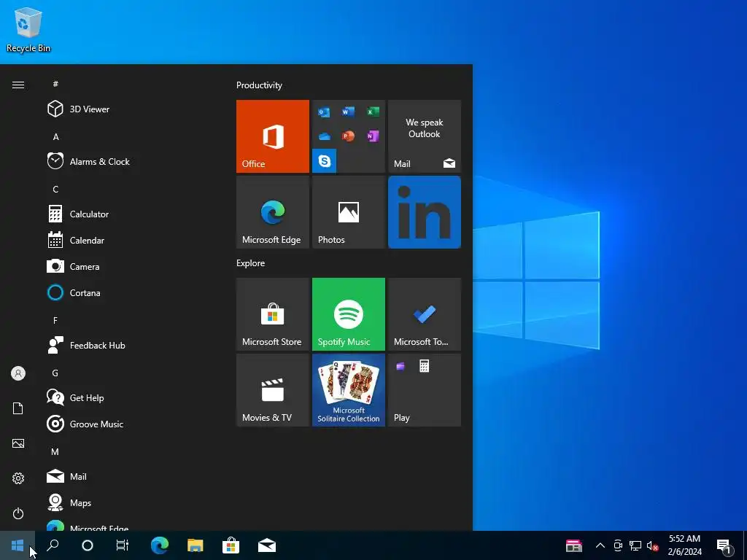Open Microsoft Store on the taskbar
Image resolution: width=747 pixels, height=560 pixels.
pyautogui.click(x=231, y=545)
